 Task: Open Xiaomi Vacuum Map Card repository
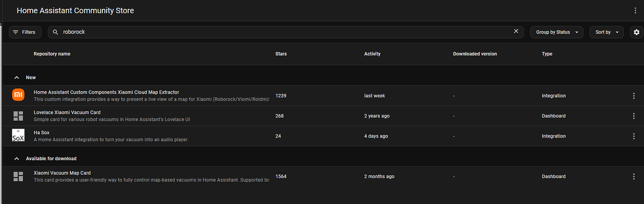tap(62, 173)
